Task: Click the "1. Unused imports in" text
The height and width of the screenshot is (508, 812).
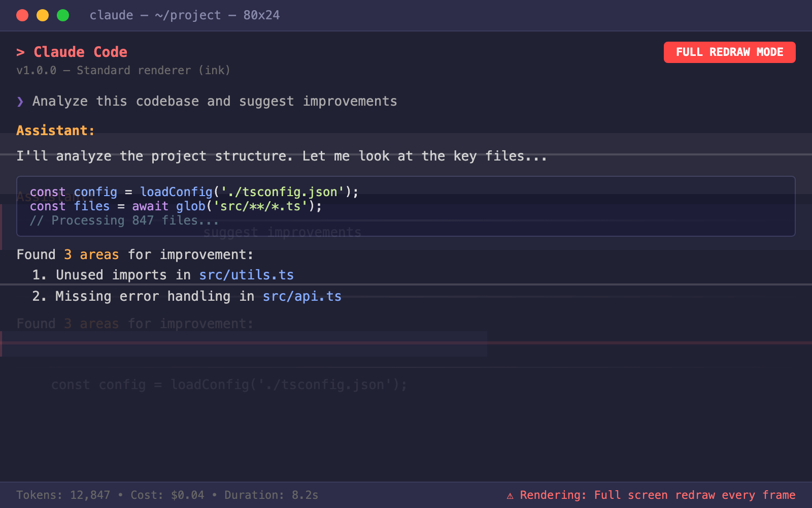Action: pos(111,275)
